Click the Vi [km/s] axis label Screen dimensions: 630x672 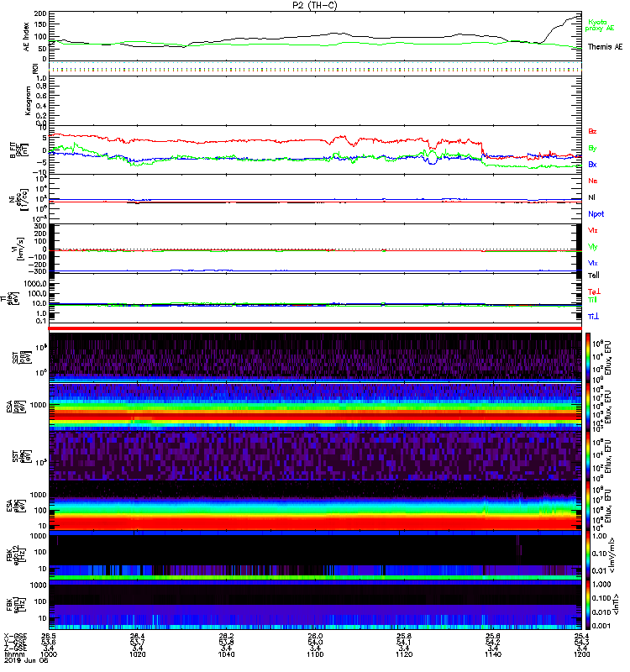[x=19, y=249]
